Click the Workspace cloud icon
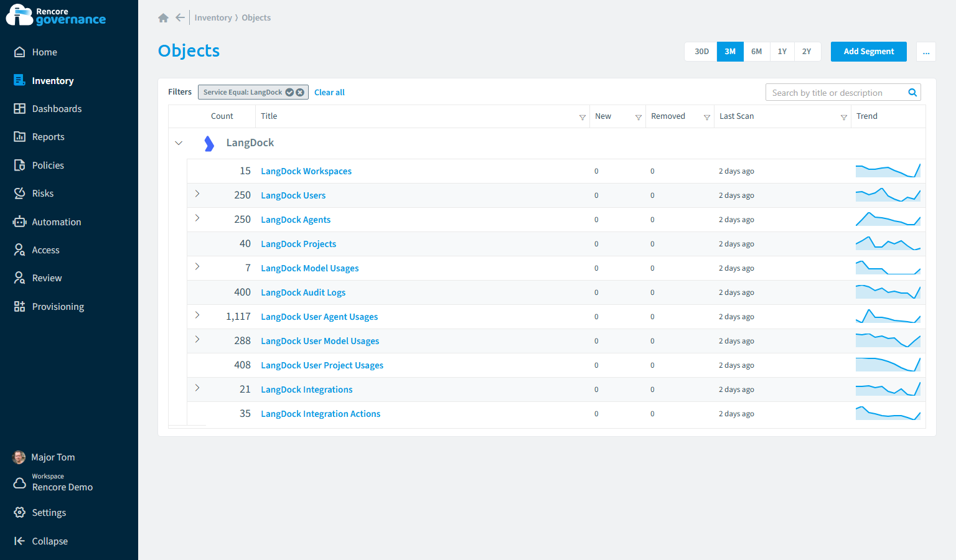 tap(20, 483)
